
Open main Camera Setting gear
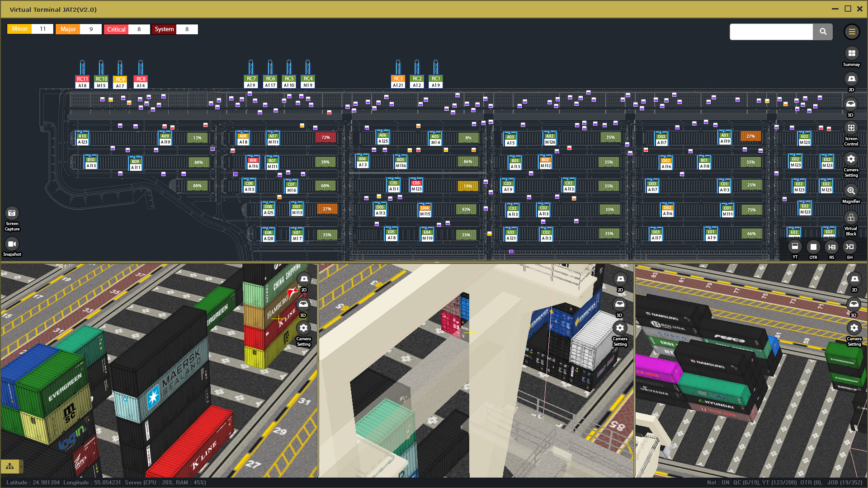pyautogui.click(x=851, y=160)
